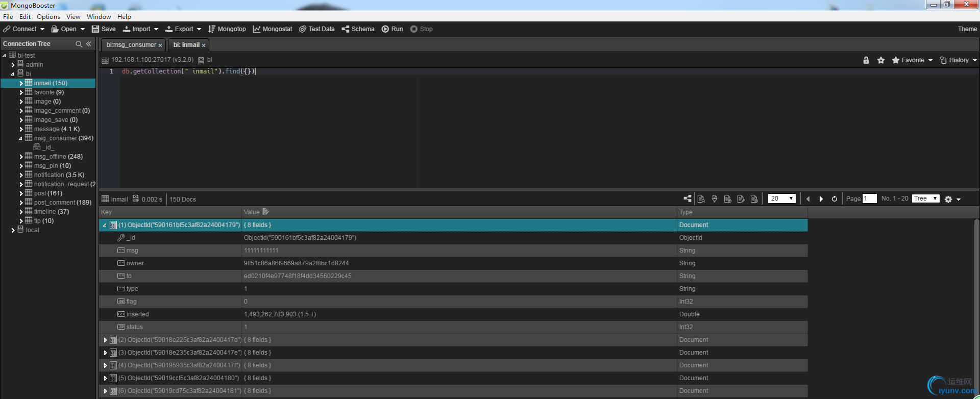Launch the Mongostat tool
Viewport: 980px width, 399px height.
(x=273, y=29)
